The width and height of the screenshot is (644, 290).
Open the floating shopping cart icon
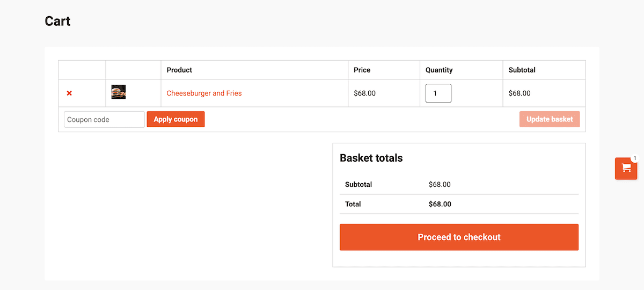pyautogui.click(x=626, y=168)
